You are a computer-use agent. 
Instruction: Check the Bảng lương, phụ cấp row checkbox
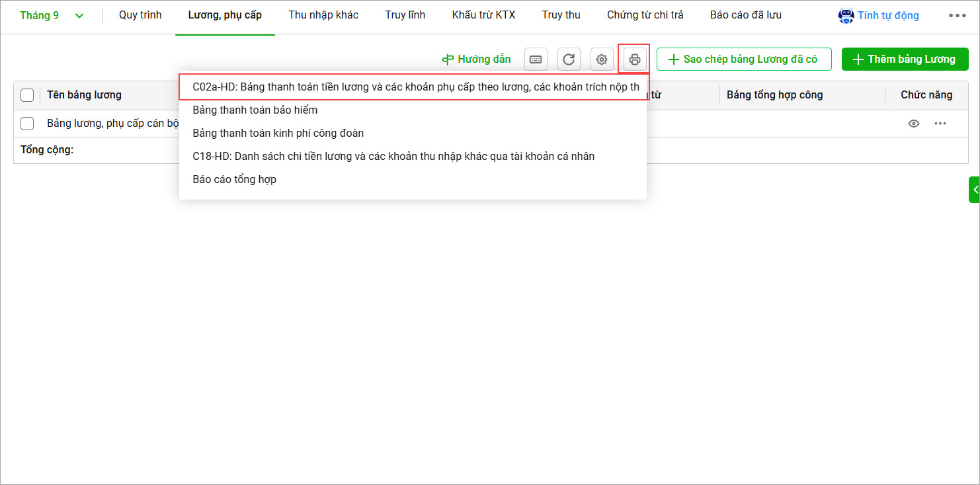[x=27, y=124]
